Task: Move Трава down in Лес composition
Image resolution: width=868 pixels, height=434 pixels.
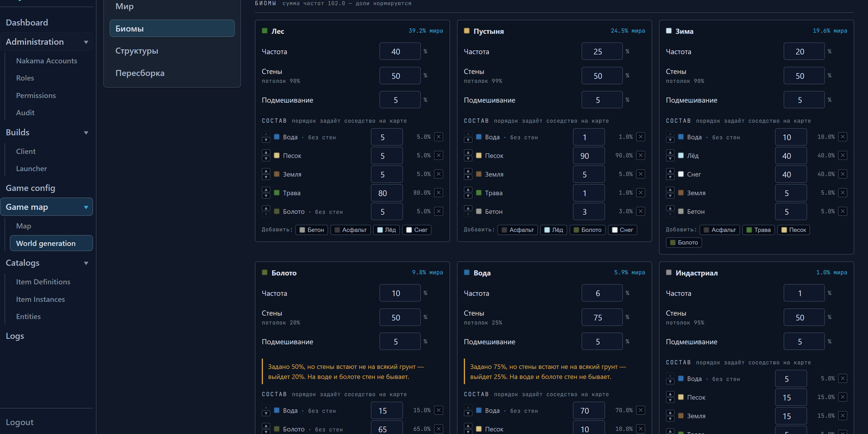Action: coord(266,196)
